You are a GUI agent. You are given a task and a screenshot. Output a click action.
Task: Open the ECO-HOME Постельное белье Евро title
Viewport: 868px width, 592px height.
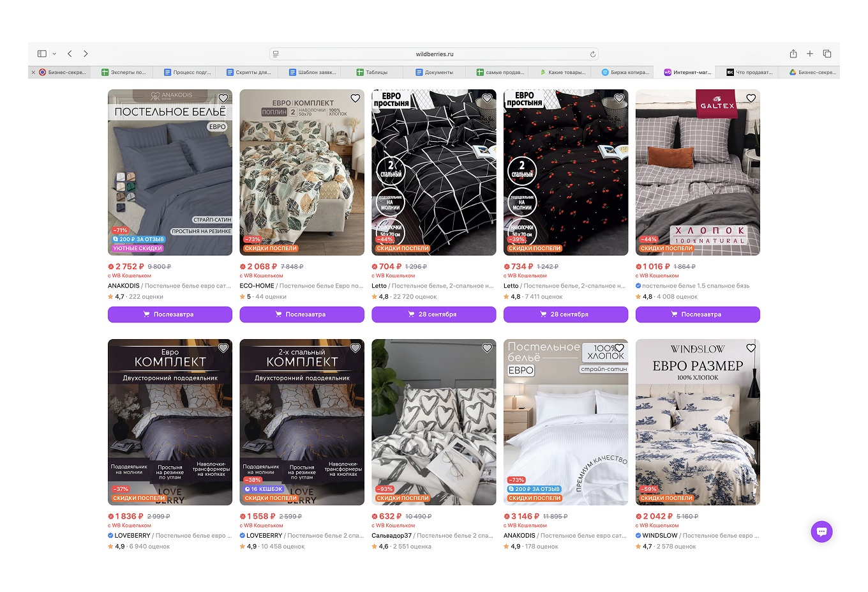point(301,286)
